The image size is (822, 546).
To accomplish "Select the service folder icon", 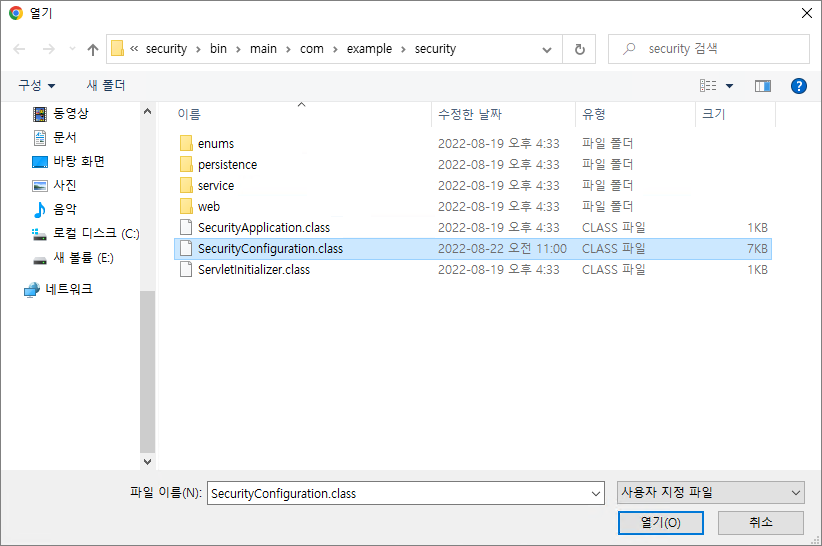I will (x=186, y=185).
